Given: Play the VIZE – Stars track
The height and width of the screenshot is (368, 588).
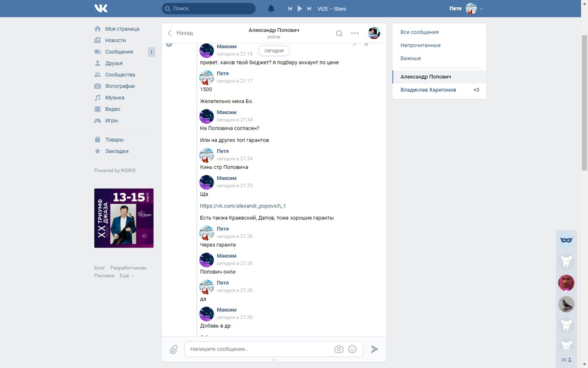Looking at the screenshot, I should [x=300, y=9].
